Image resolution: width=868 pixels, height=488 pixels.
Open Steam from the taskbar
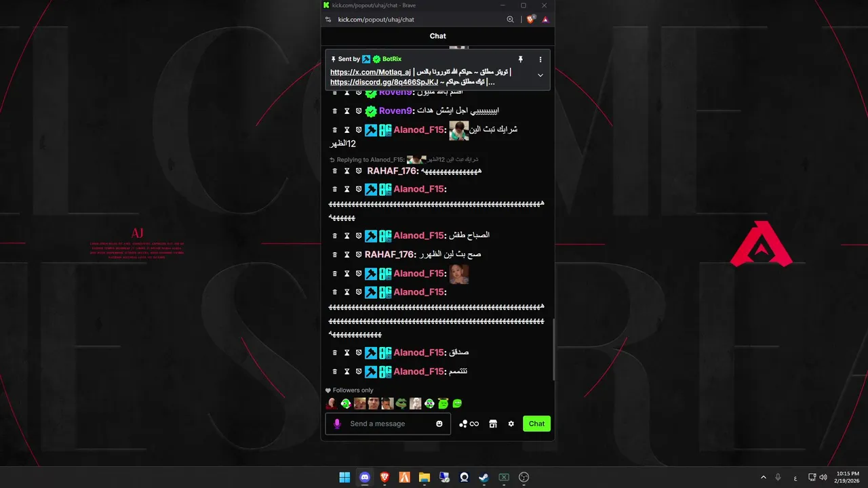point(484,477)
